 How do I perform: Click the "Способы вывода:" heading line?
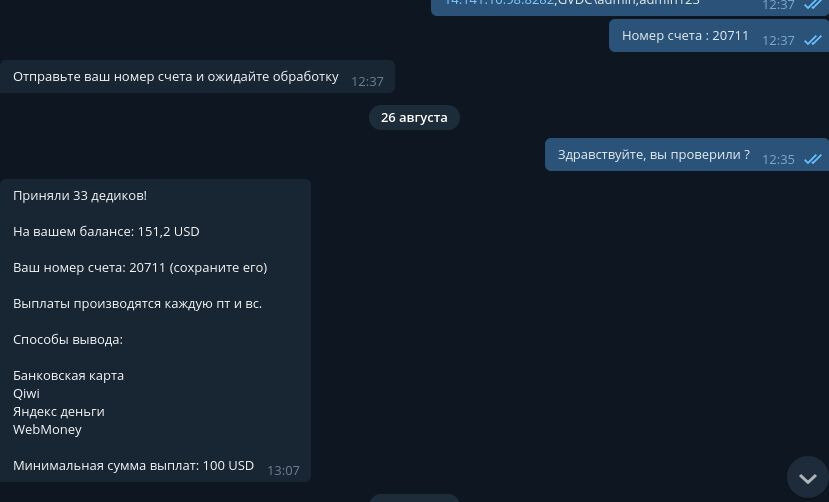coord(68,340)
